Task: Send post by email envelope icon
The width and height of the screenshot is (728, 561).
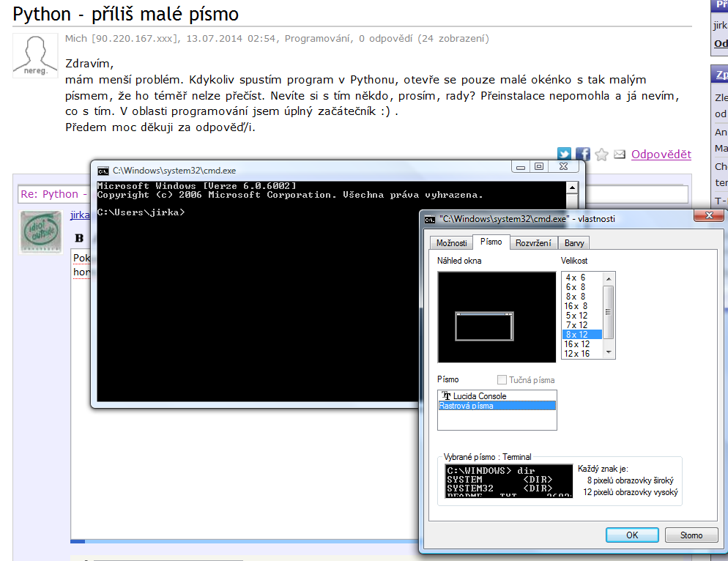Action: [x=620, y=155]
